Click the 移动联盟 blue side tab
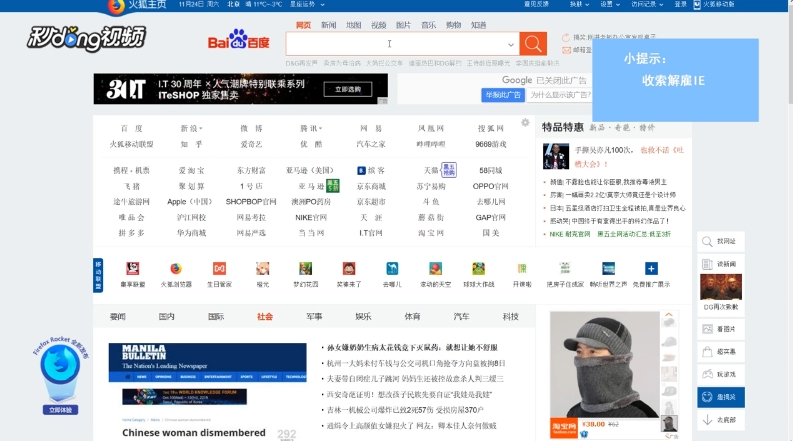 tap(98, 276)
